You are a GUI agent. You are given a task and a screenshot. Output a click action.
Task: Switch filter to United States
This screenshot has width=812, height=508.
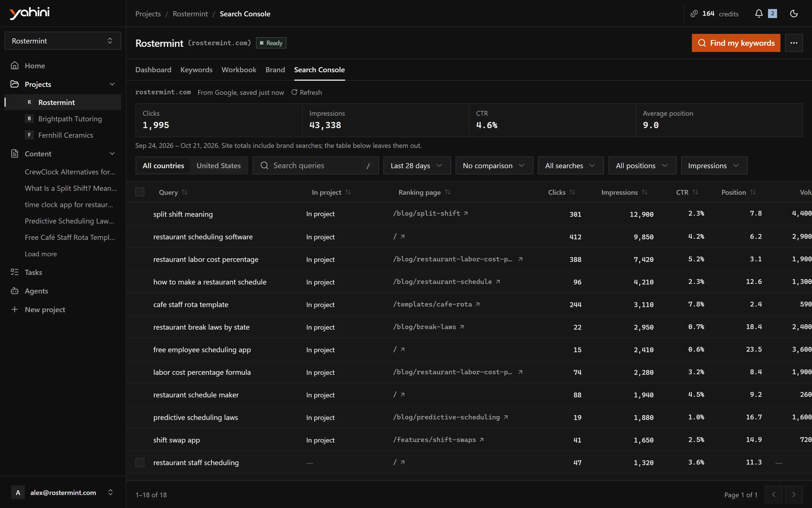pyautogui.click(x=219, y=165)
